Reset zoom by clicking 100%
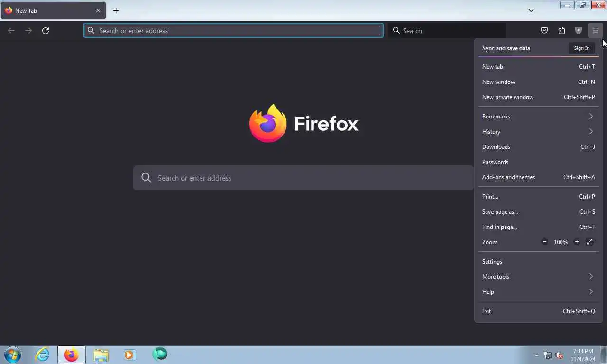Screen dimensions: 607x364 pos(561,242)
